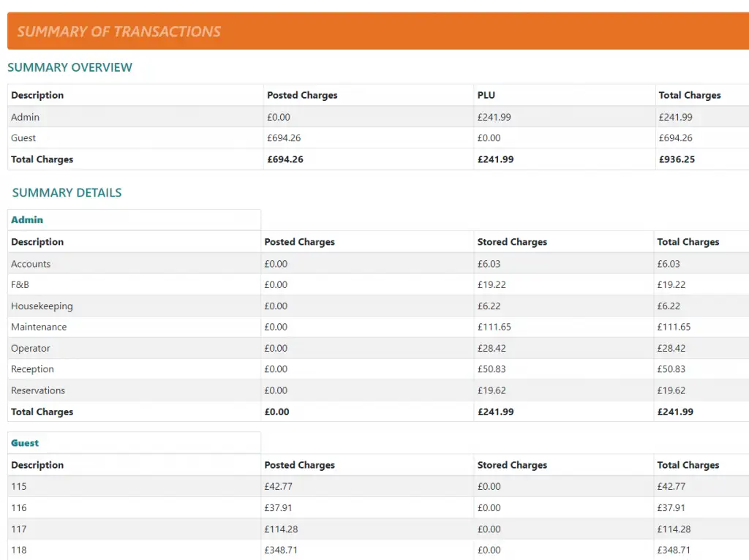
Task: Click Admin's PLU value £241.99 in overview
Action: click(494, 117)
